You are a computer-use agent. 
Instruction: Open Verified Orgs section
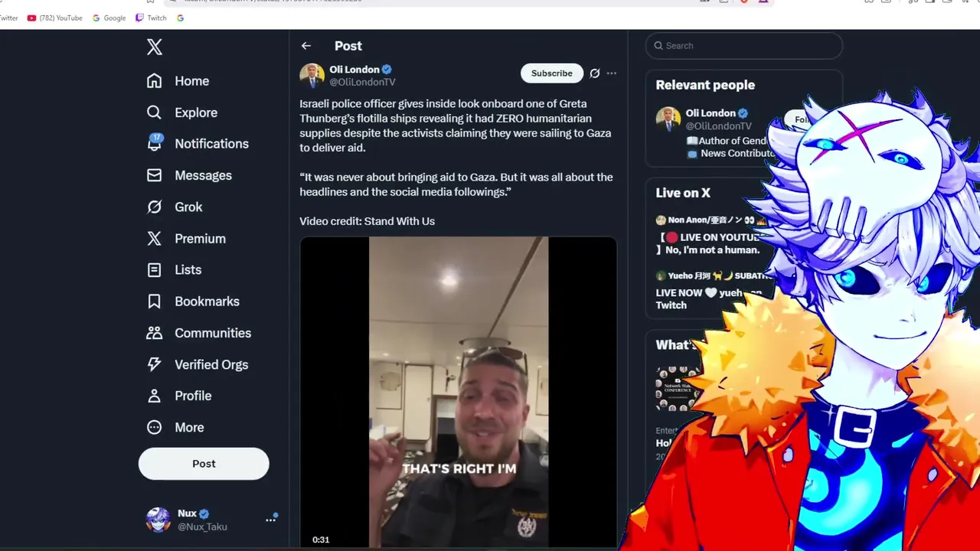(x=198, y=364)
